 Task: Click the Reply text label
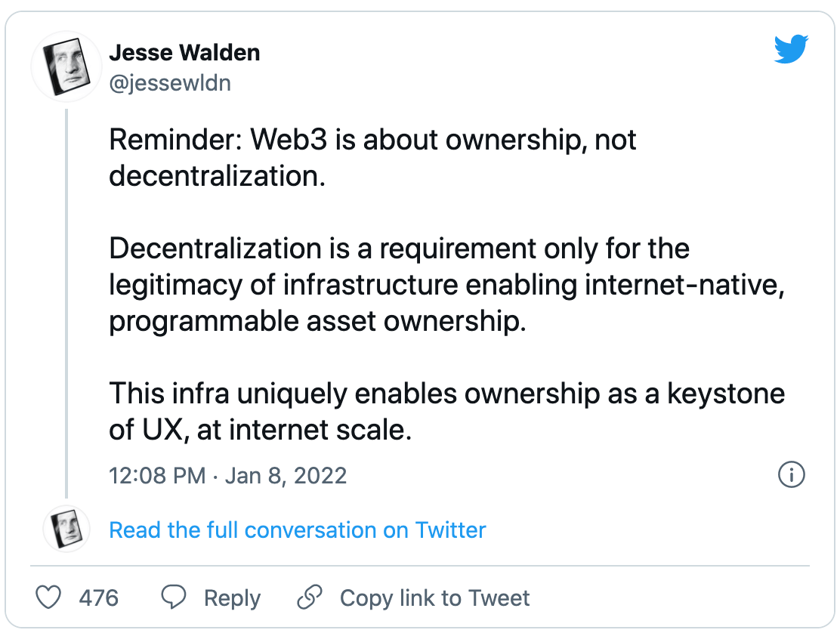(x=232, y=598)
